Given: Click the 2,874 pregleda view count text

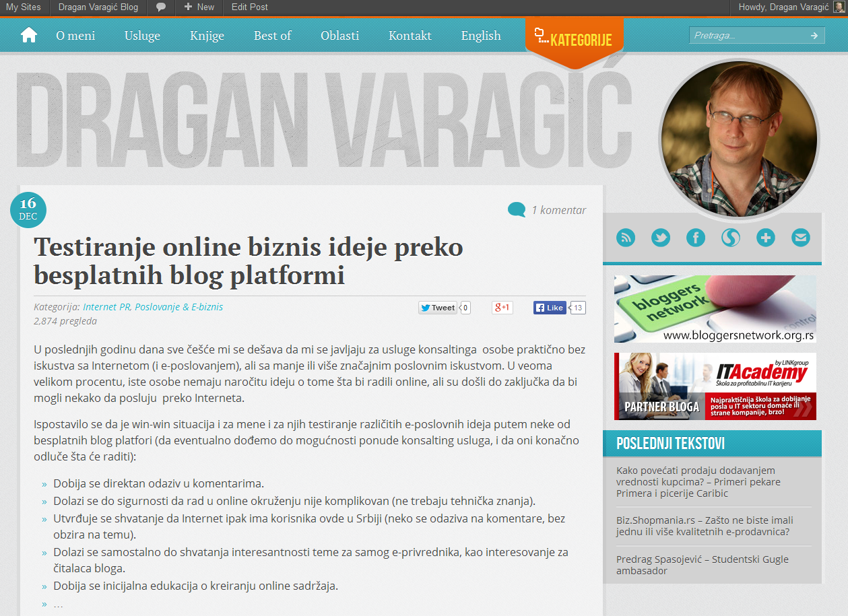Looking at the screenshot, I should click(65, 321).
